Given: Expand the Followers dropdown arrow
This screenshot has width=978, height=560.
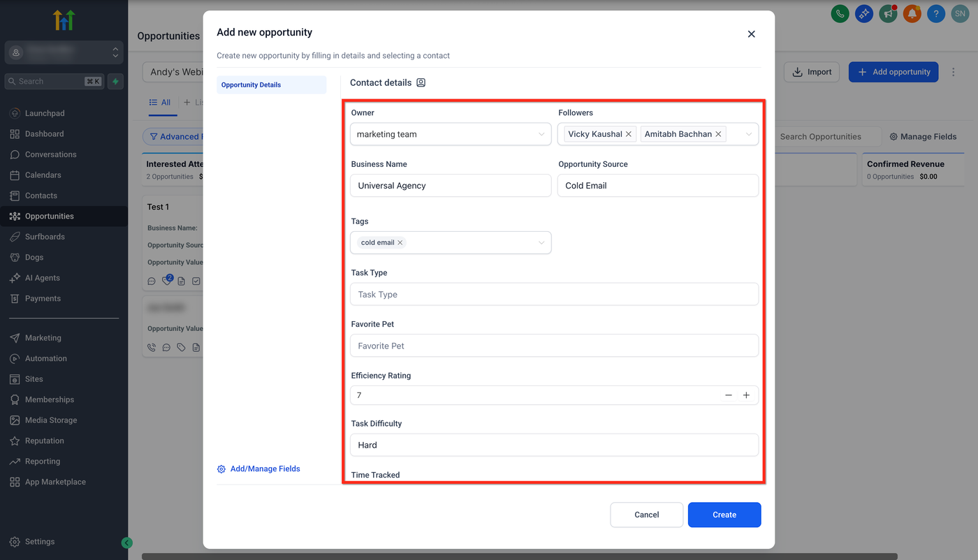Looking at the screenshot, I should click(749, 134).
